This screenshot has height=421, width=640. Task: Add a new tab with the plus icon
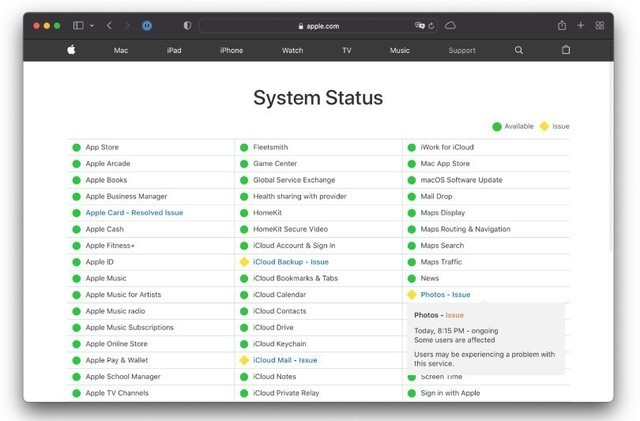pos(580,25)
